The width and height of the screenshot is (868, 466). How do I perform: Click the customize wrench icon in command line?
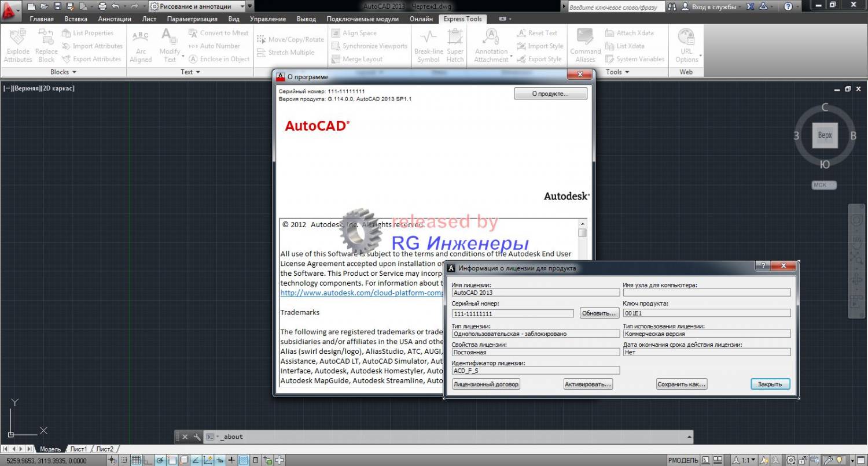click(197, 437)
